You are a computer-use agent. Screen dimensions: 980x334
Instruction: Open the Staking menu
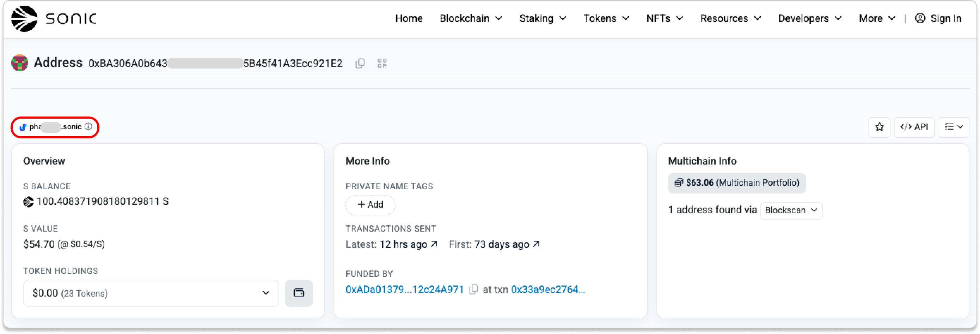point(543,18)
